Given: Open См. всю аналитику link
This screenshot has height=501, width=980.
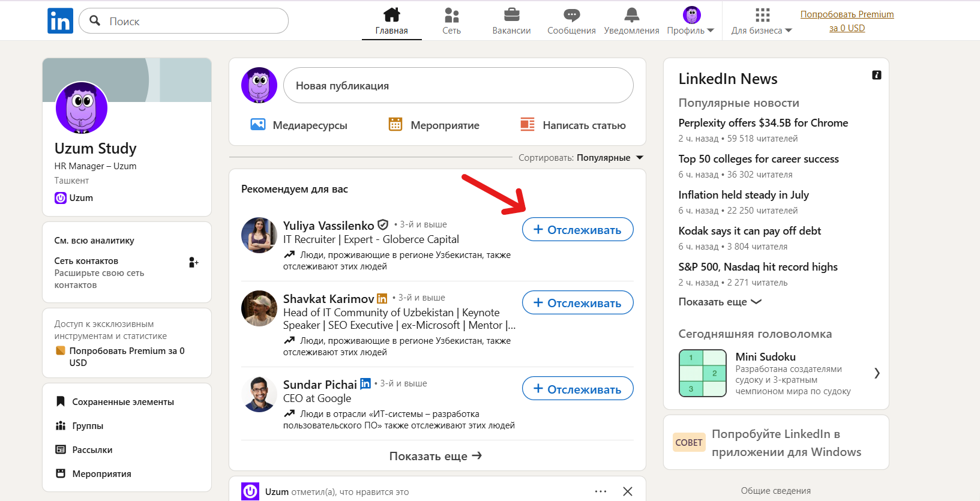Looking at the screenshot, I should pos(94,241).
